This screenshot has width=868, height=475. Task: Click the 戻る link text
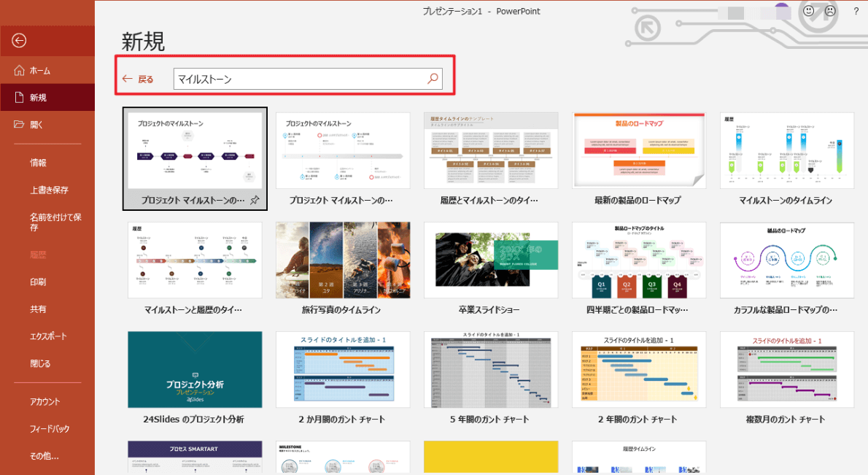coord(146,79)
